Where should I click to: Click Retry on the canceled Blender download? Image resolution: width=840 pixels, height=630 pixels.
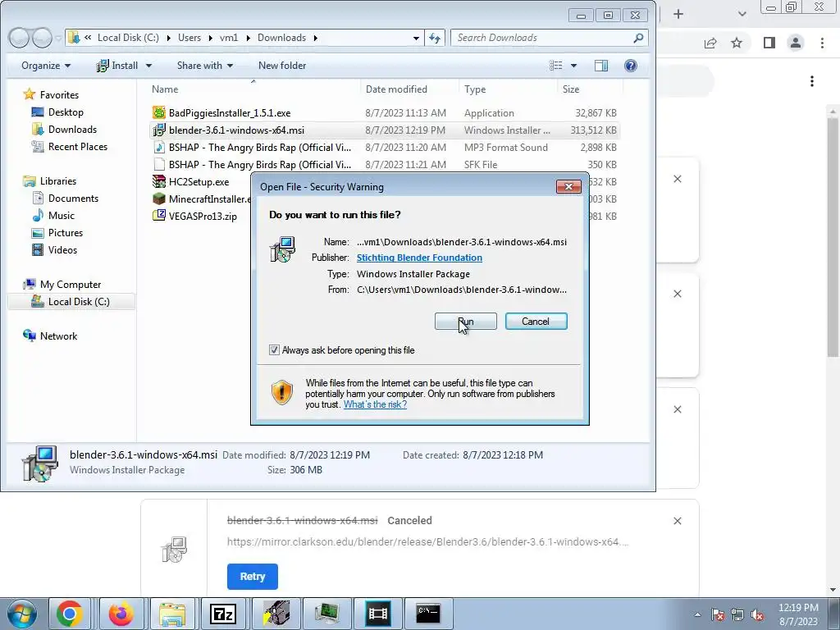coord(253,577)
